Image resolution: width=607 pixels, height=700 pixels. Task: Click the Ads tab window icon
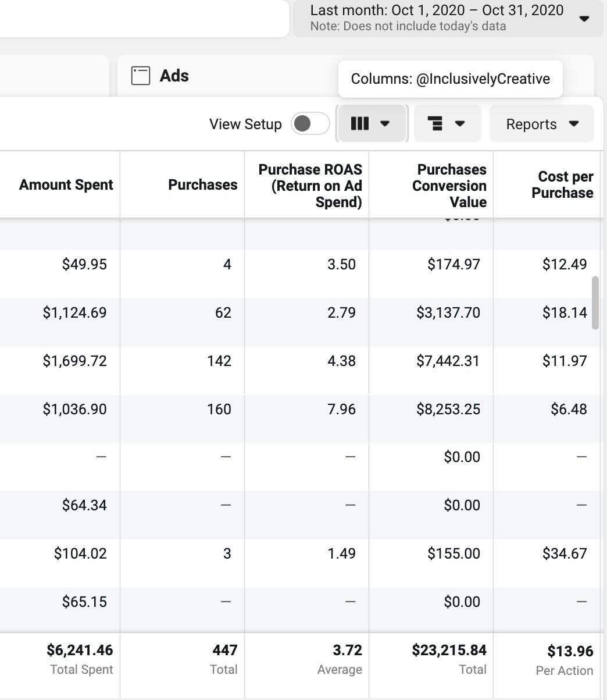141,76
